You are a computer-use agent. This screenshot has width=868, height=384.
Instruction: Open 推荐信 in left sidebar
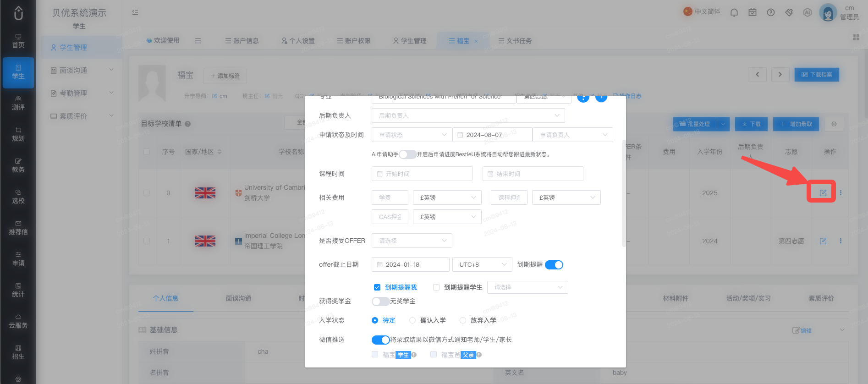coord(18,228)
